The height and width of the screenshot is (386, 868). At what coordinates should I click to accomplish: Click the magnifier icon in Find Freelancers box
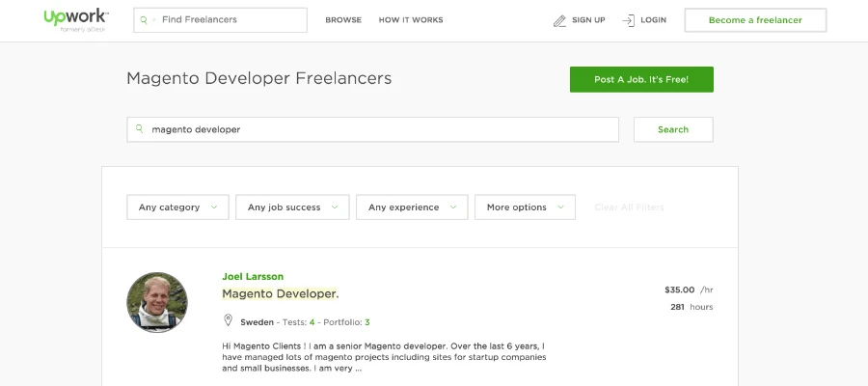point(145,19)
